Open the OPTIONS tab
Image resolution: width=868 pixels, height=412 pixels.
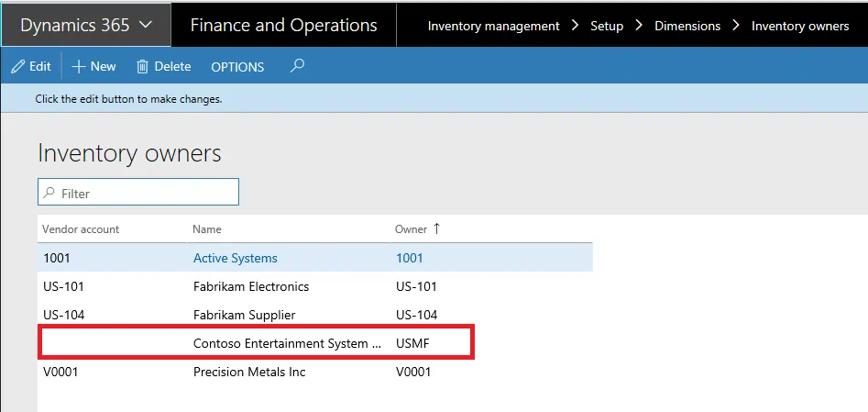pos(237,67)
